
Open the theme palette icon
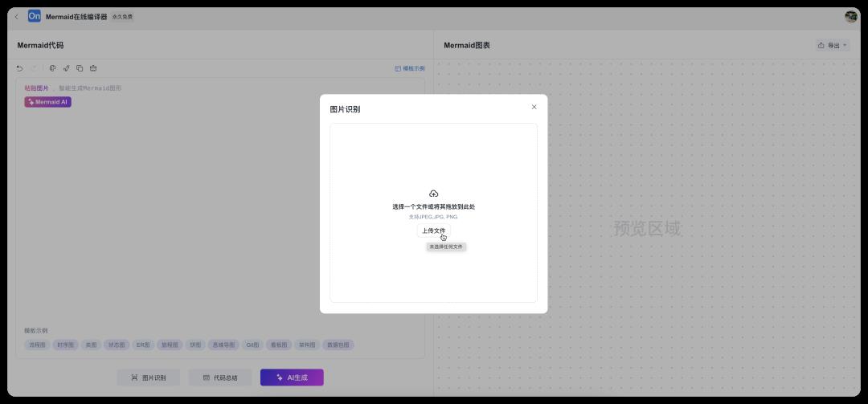coord(52,68)
